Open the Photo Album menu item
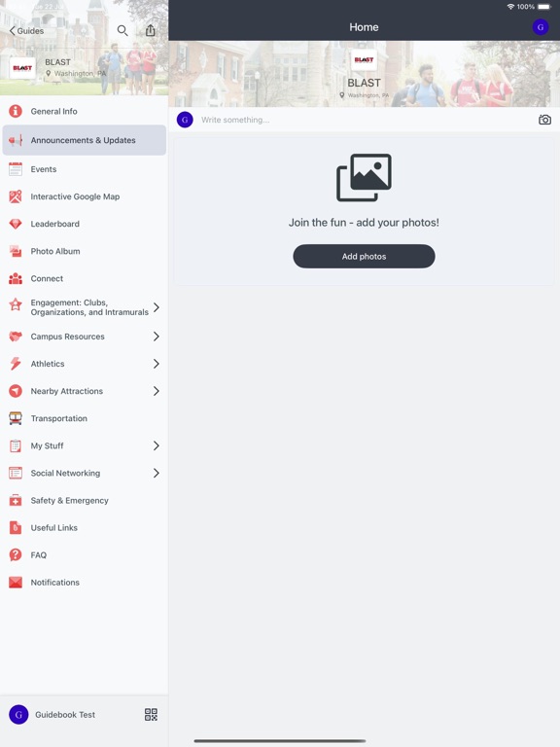560x747 pixels. pos(84,251)
